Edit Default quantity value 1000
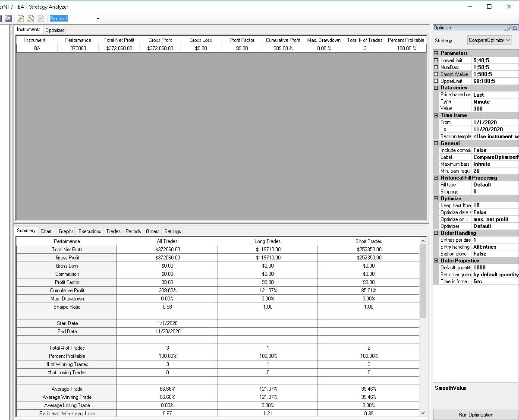 pos(495,268)
